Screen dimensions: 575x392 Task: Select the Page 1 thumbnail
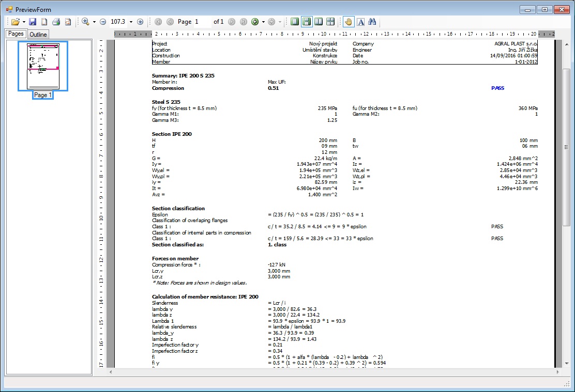pos(43,66)
